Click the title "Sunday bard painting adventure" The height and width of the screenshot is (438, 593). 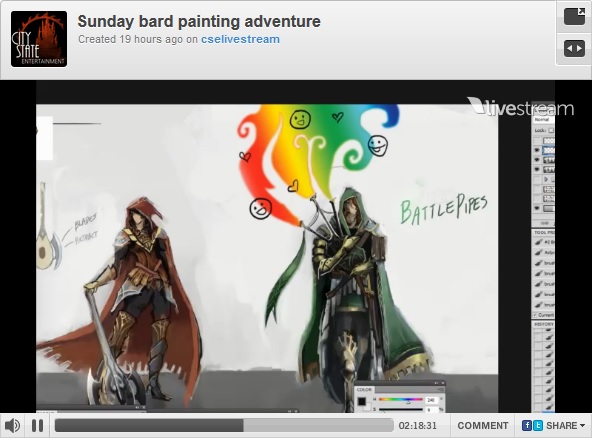pos(199,21)
